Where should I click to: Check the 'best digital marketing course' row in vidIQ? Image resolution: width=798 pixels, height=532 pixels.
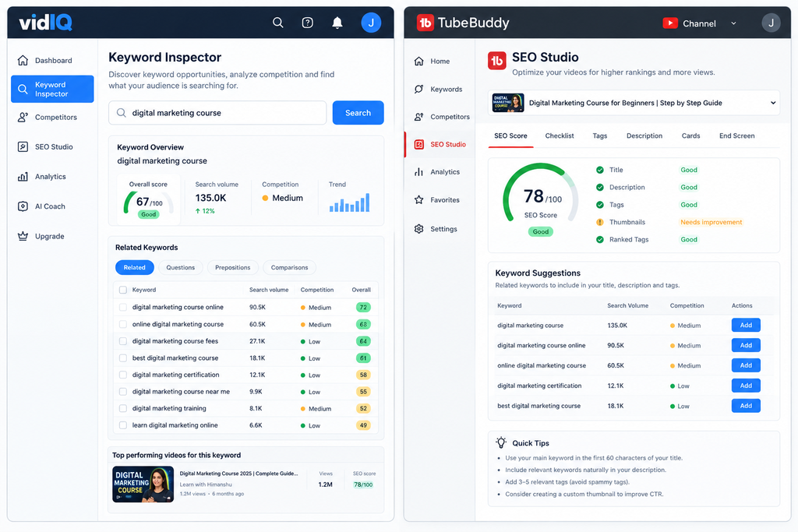click(122, 358)
